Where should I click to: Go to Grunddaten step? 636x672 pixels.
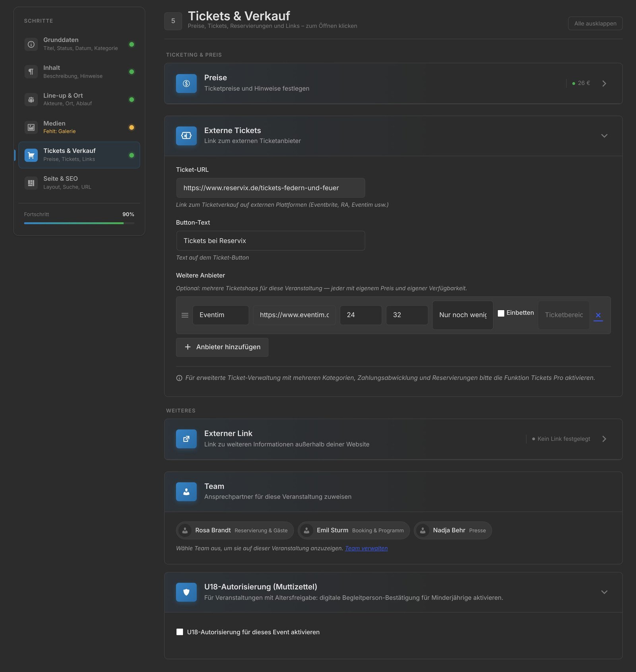pyautogui.click(x=79, y=44)
